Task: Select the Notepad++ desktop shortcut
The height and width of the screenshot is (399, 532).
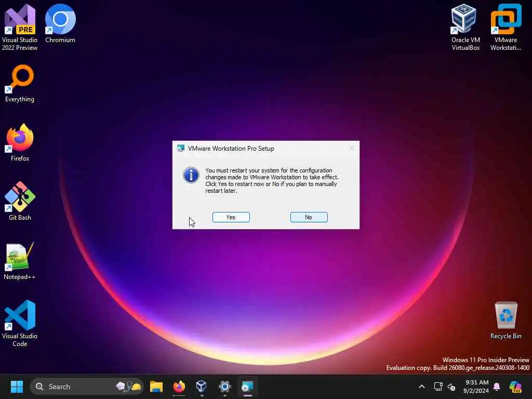Action: coord(20,261)
